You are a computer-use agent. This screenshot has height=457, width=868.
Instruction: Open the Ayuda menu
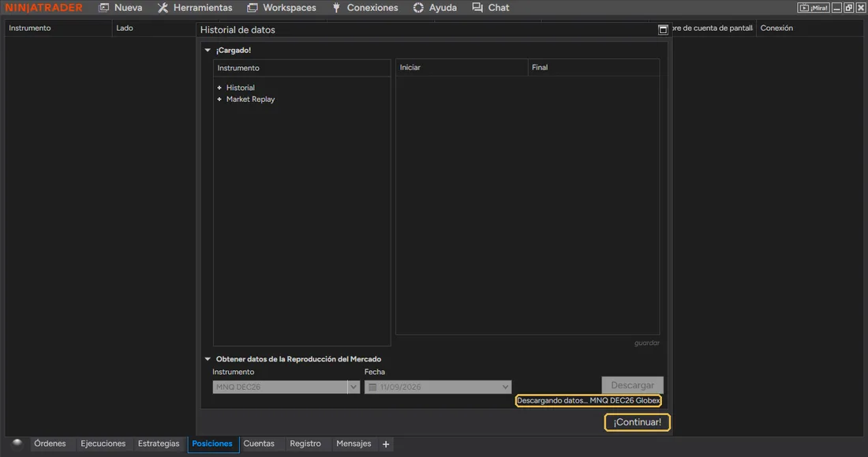coord(435,8)
